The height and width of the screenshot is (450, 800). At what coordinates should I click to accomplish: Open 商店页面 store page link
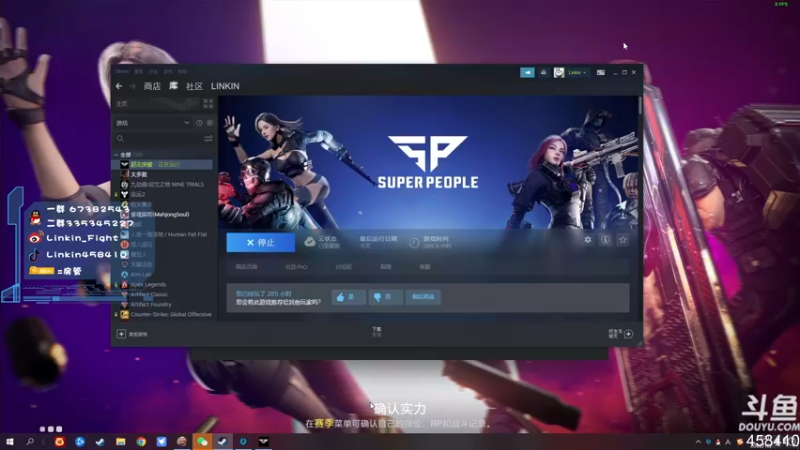point(246,267)
